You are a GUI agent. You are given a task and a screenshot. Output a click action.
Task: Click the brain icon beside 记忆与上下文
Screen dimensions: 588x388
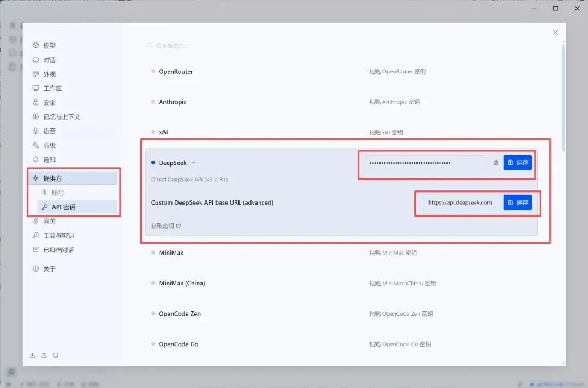pyautogui.click(x=35, y=116)
